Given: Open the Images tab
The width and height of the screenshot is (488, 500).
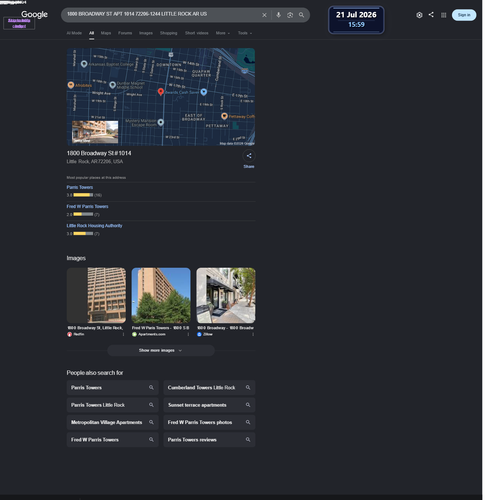Looking at the screenshot, I should coord(146,33).
